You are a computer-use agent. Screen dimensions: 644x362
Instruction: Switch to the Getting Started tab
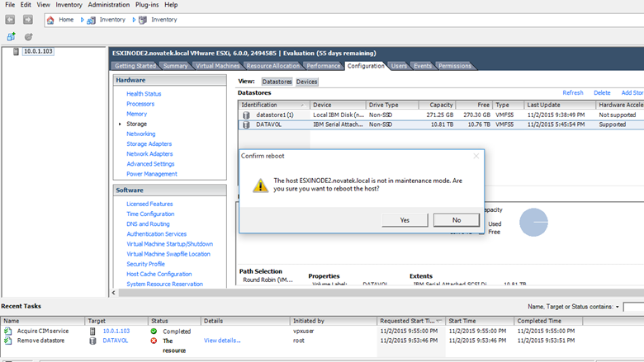pos(135,66)
